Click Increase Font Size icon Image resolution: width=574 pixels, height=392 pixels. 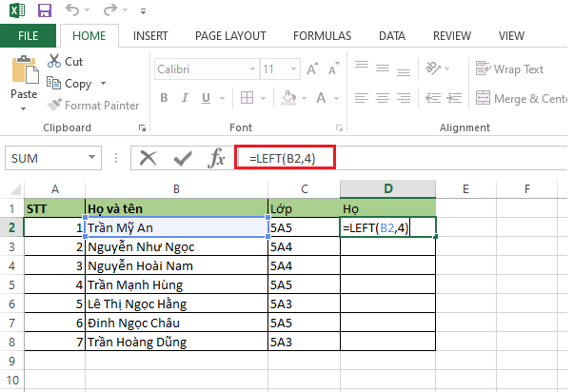(312, 69)
